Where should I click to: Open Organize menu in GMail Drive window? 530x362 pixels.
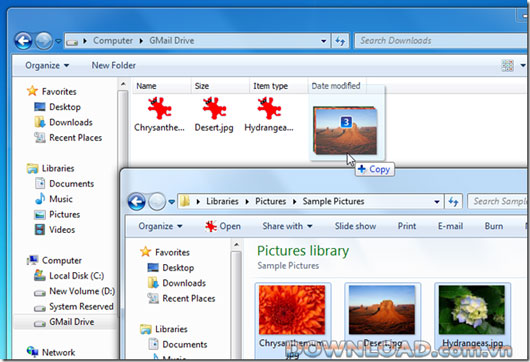[x=47, y=65]
